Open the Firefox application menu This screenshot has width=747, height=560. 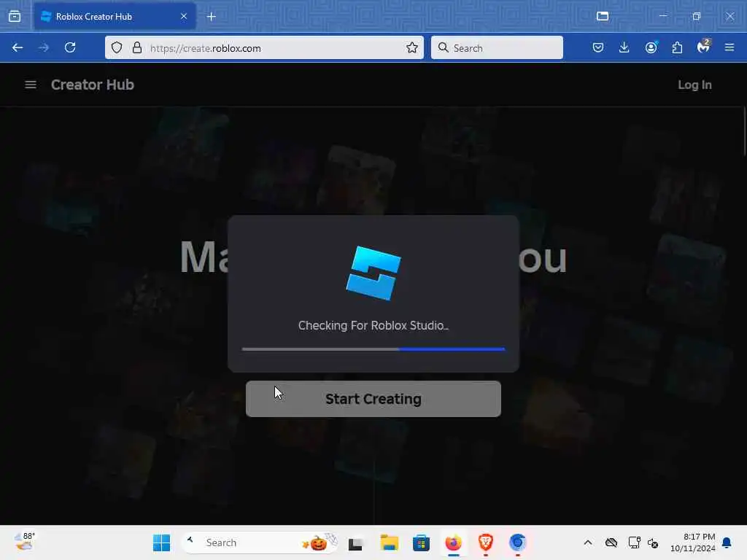(x=729, y=47)
